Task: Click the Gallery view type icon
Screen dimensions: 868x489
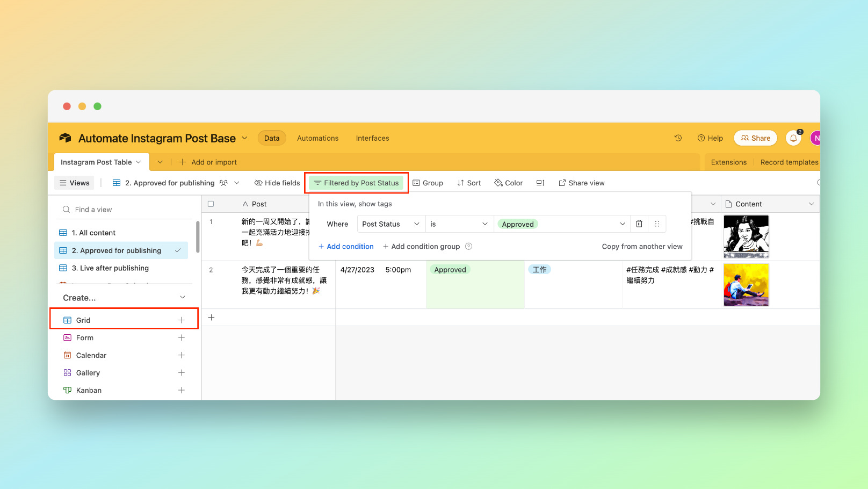Action: point(67,373)
